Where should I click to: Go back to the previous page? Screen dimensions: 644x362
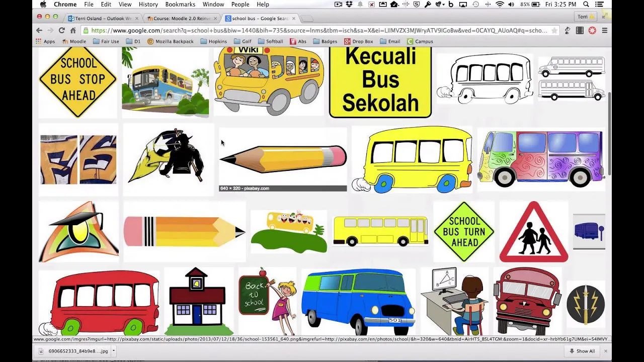pyautogui.click(x=39, y=30)
